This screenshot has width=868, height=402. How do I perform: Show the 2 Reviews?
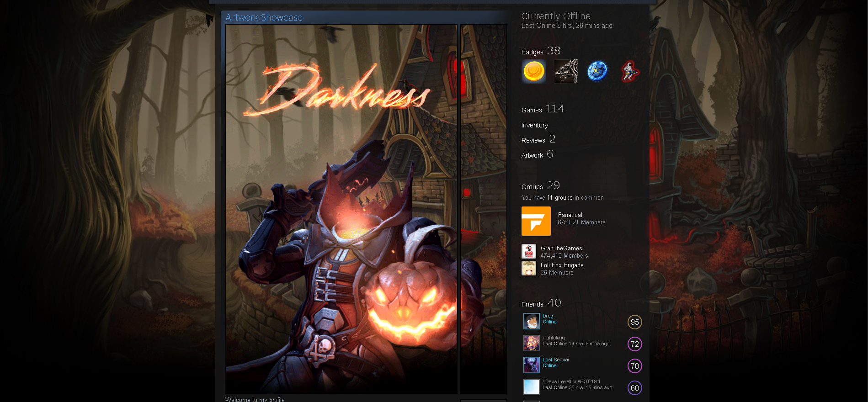point(538,139)
